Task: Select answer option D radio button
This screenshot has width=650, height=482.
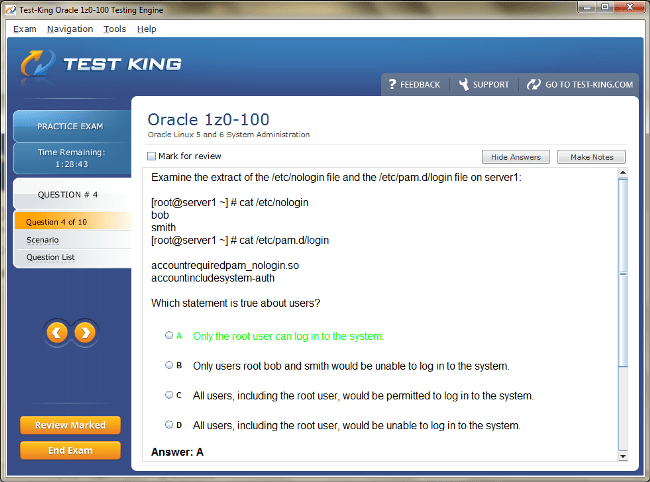Action: tap(169, 424)
